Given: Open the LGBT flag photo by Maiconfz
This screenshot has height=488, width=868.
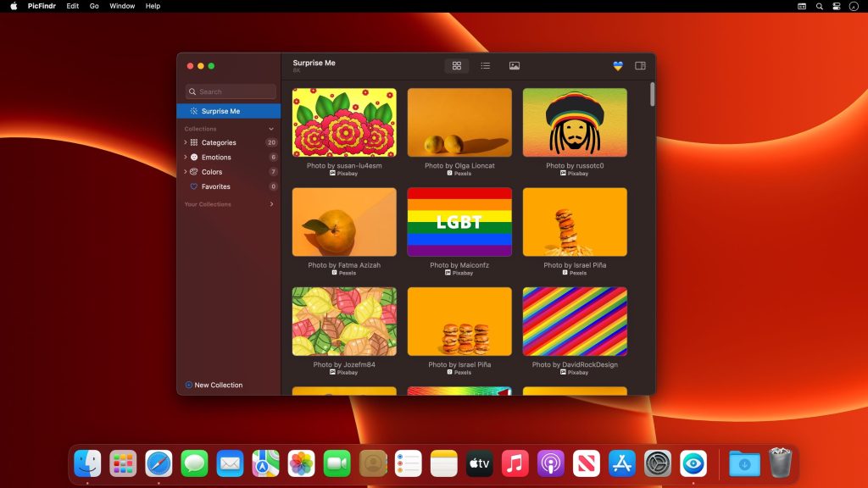Looking at the screenshot, I should click(459, 221).
